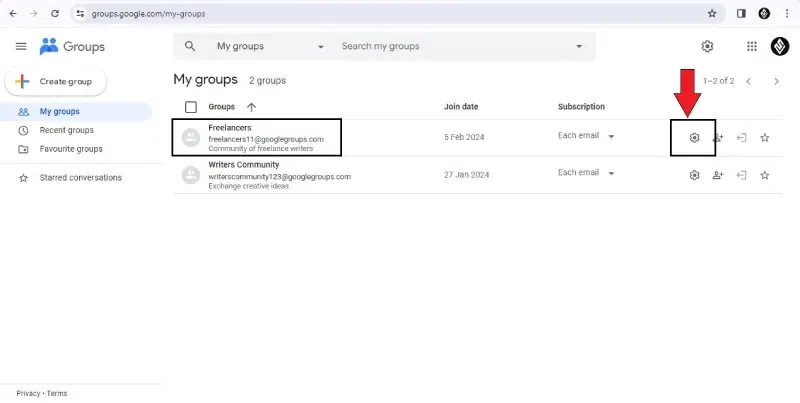Go to Recent groups
Viewport: 800px width, 403px height.
click(x=66, y=130)
